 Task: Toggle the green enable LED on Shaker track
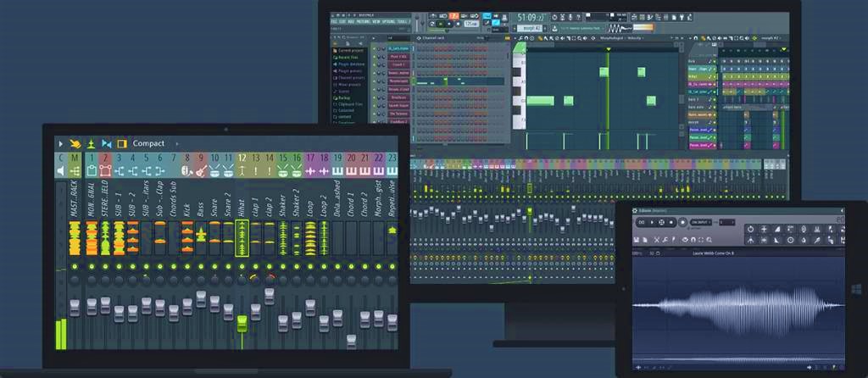click(283, 267)
